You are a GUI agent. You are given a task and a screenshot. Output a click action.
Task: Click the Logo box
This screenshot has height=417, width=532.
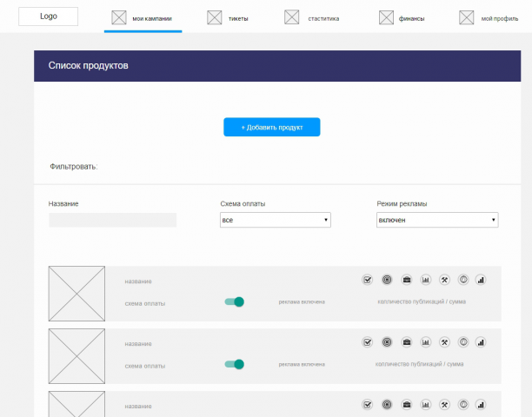pyautogui.click(x=48, y=17)
